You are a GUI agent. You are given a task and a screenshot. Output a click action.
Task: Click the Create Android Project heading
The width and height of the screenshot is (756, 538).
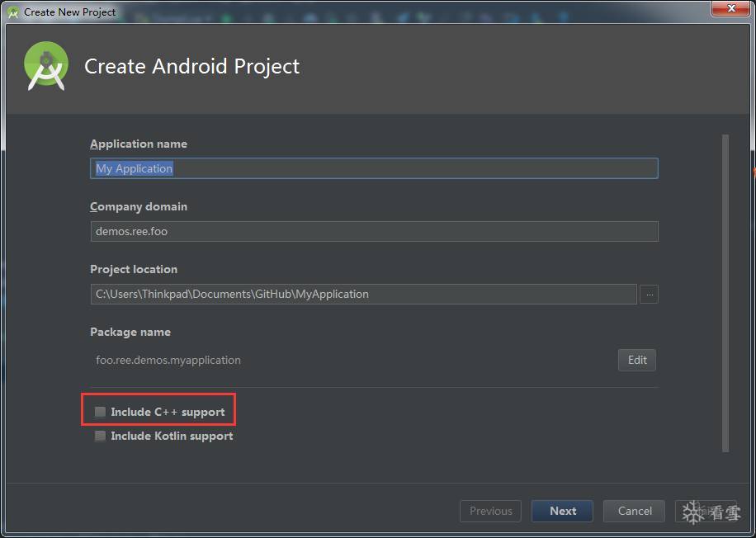click(191, 66)
